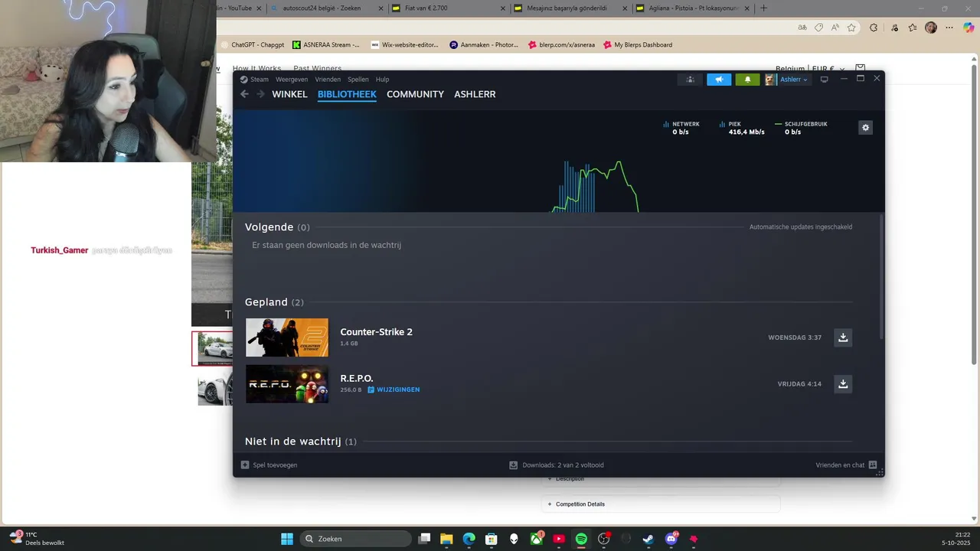
Task: Open File Explorer from taskbar
Action: coord(446,539)
